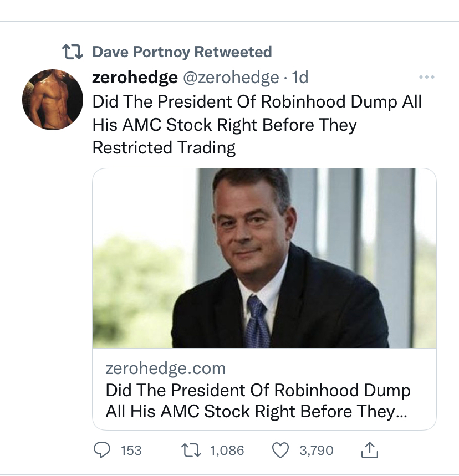Image resolution: width=459 pixels, height=476 pixels.
Task: Open the share arrow icon
Action: (370, 451)
